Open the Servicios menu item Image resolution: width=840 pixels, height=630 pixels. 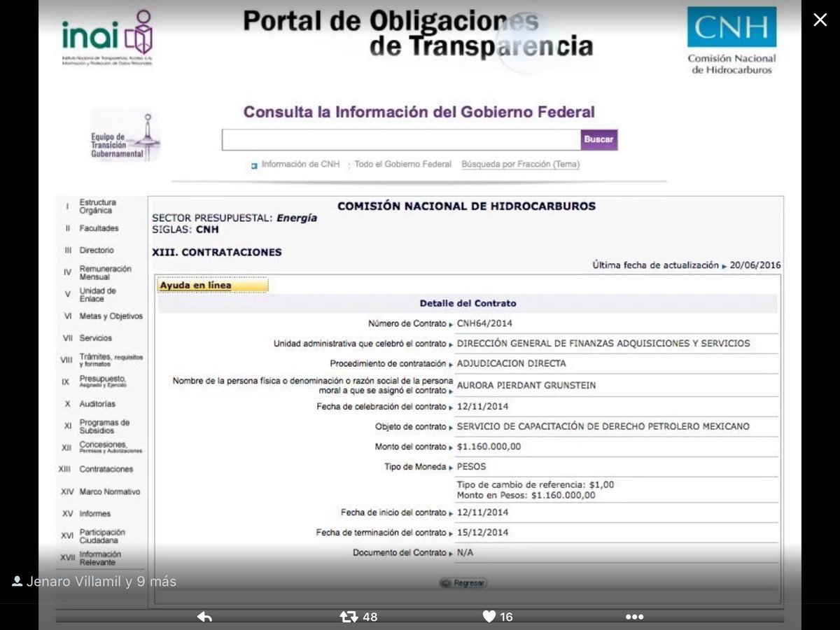click(x=95, y=338)
